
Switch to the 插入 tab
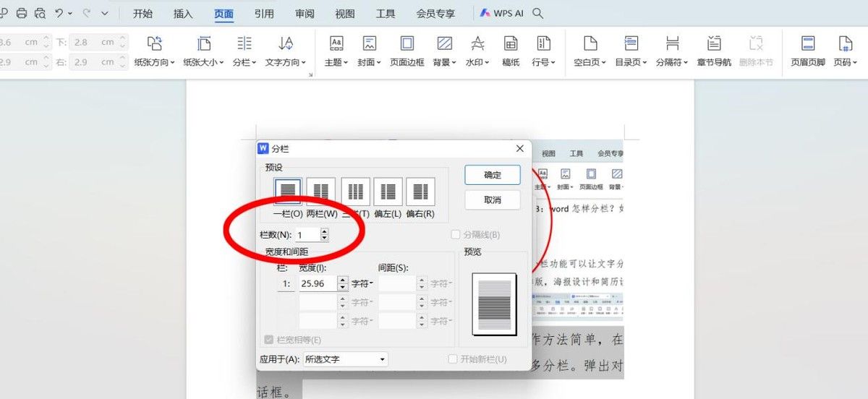(x=184, y=13)
